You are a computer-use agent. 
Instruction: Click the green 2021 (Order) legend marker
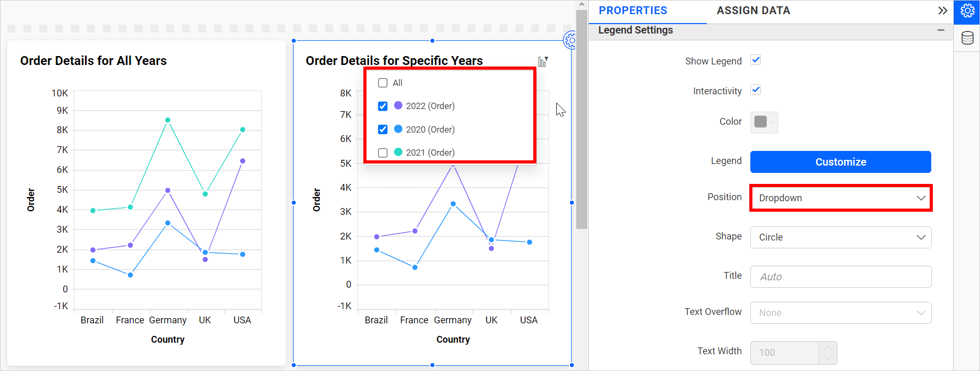(398, 152)
